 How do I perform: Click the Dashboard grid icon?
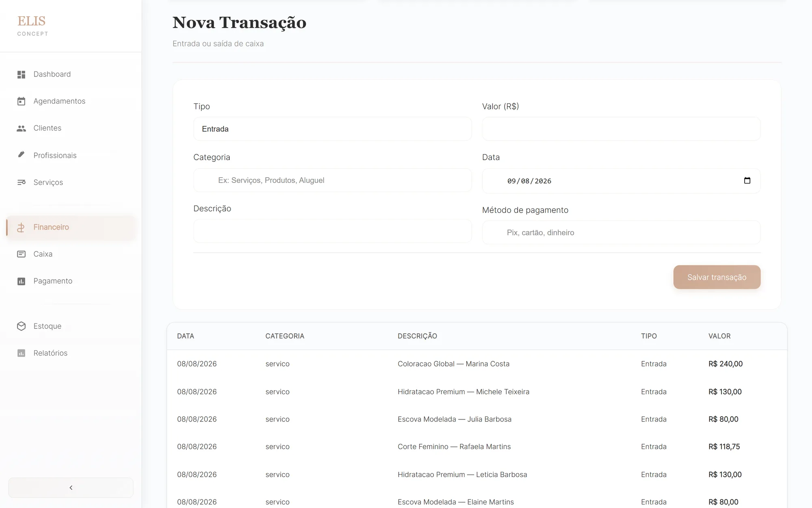click(22, 74)
